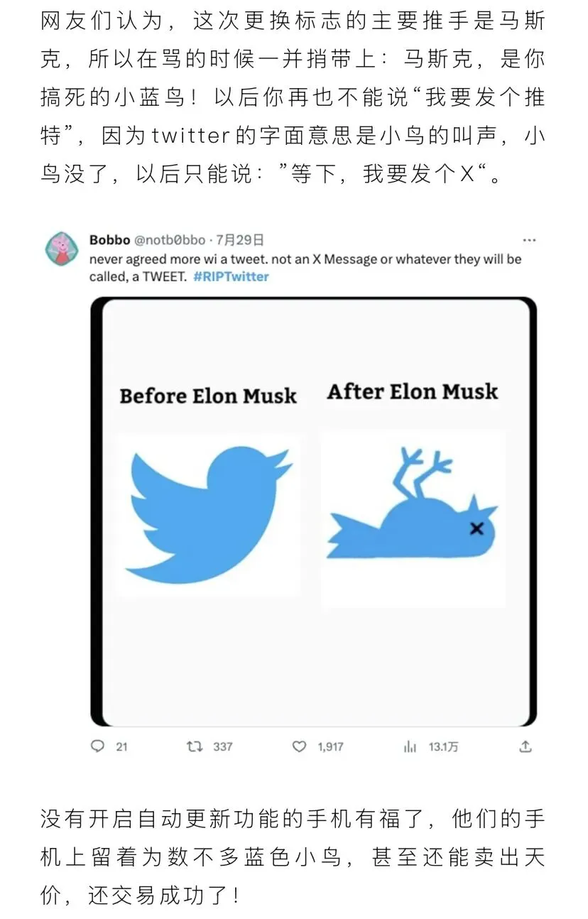Click the upside-down dead bird image
Image resolution: width=588 pixels, height=919 pixels.
coord(413,503)
